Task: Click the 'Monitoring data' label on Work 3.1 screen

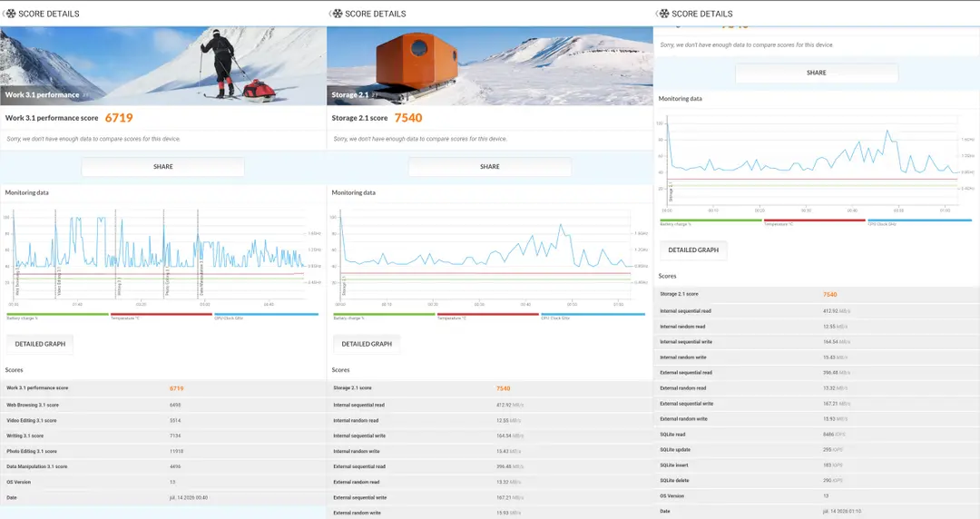Action: coord(27,192)
